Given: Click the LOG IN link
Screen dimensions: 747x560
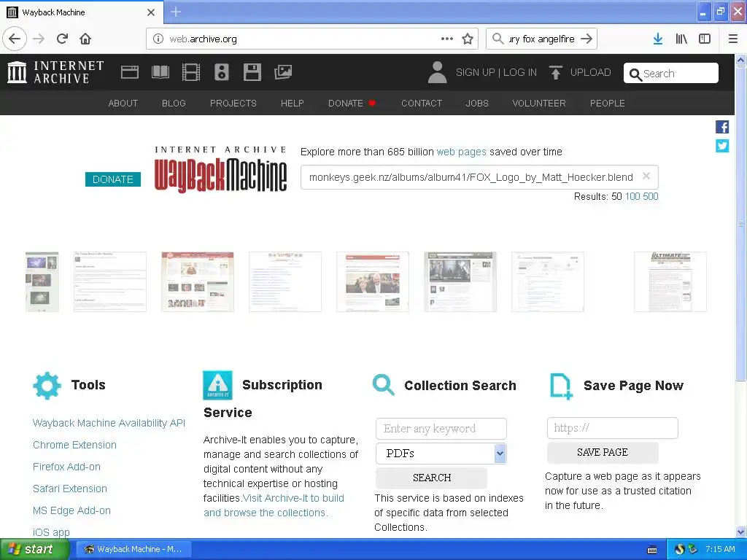Looking at the screenshot, I should (x=520, y=72).
